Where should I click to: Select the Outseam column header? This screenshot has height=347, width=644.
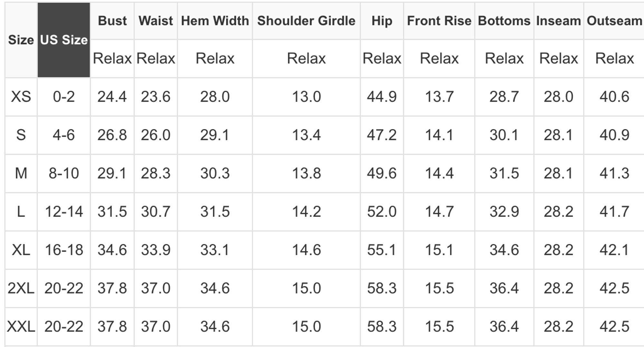pos(614,21)
